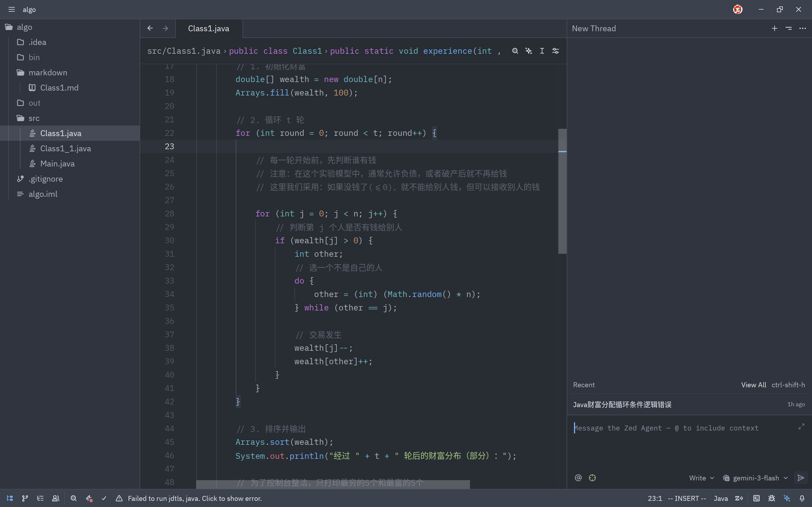The width and height of the screenshot is (812, 507).
Task: Click View All recent threads
Action: [x=753, y=385]
